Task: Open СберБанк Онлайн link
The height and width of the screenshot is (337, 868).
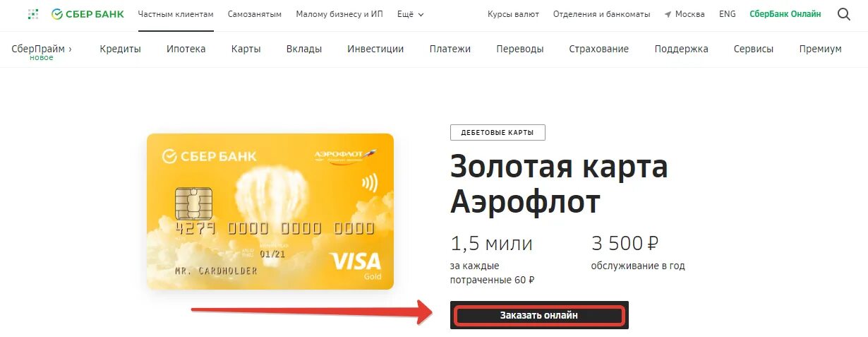Action: click(x=785, y=14)
